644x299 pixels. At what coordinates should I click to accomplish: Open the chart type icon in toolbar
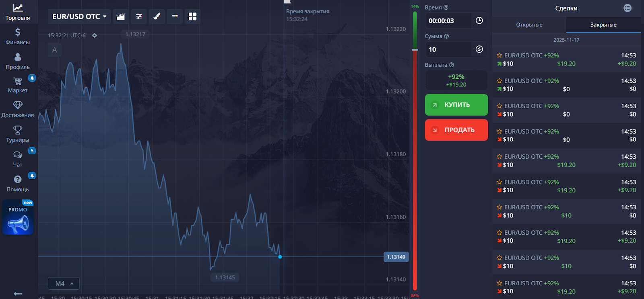click(x=121, y=16)
